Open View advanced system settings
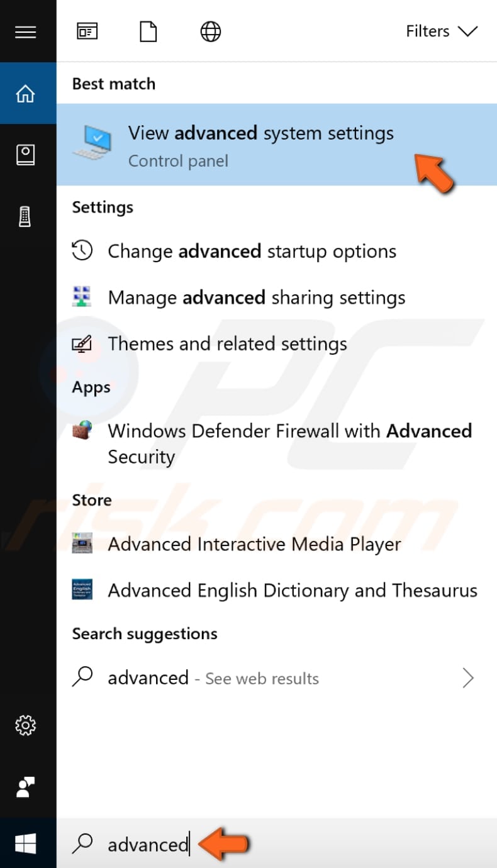The width and height of the screenshot is (497, 868). (260, 145)
